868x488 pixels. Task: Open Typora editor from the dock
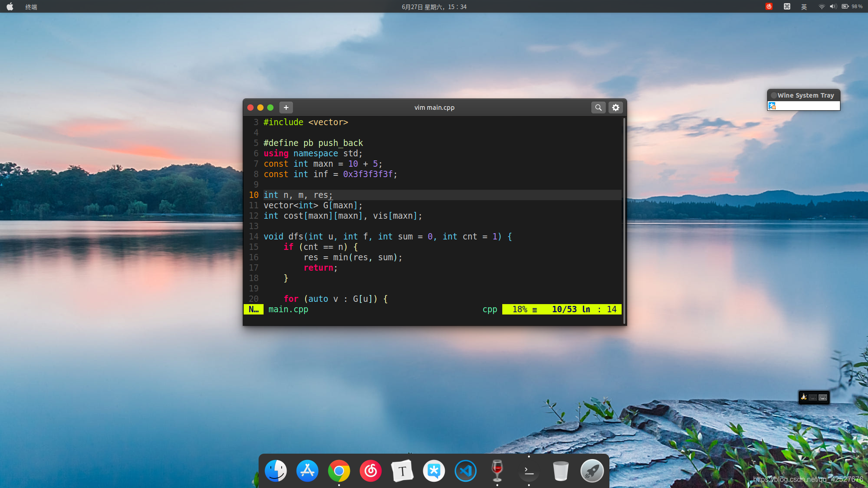[402, 471]
